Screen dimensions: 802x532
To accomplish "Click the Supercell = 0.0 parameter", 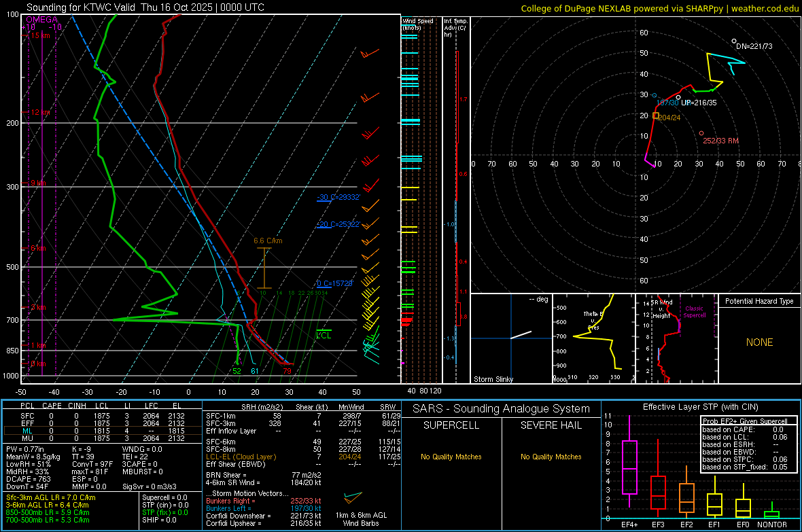I will pos(164,497).
